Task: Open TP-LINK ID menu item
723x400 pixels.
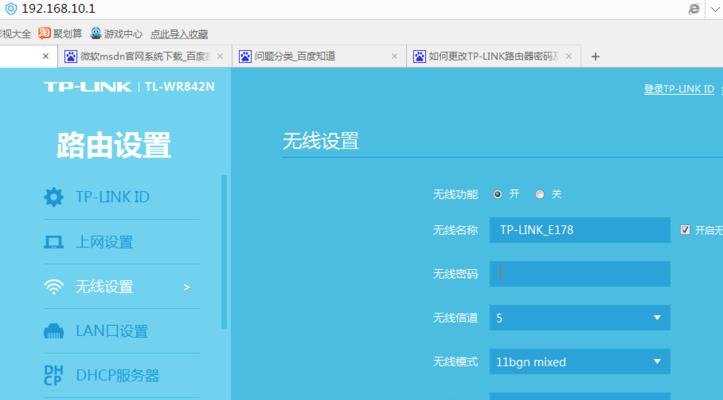Action: [x=122, y=197]
